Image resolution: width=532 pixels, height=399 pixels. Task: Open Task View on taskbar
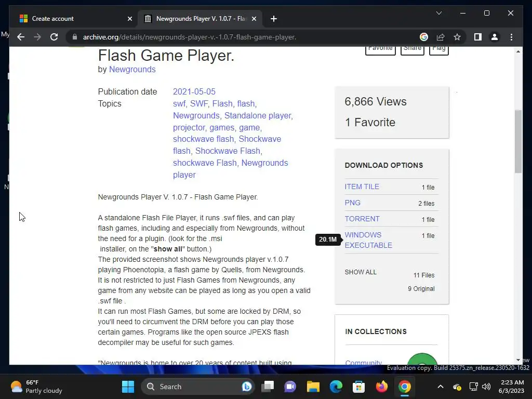coord(268,387)
